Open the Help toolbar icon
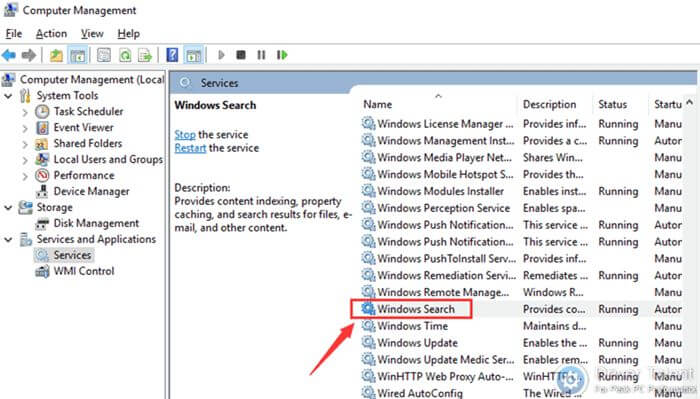Viewport: 700px width, 399px height. tap(172, 55)
